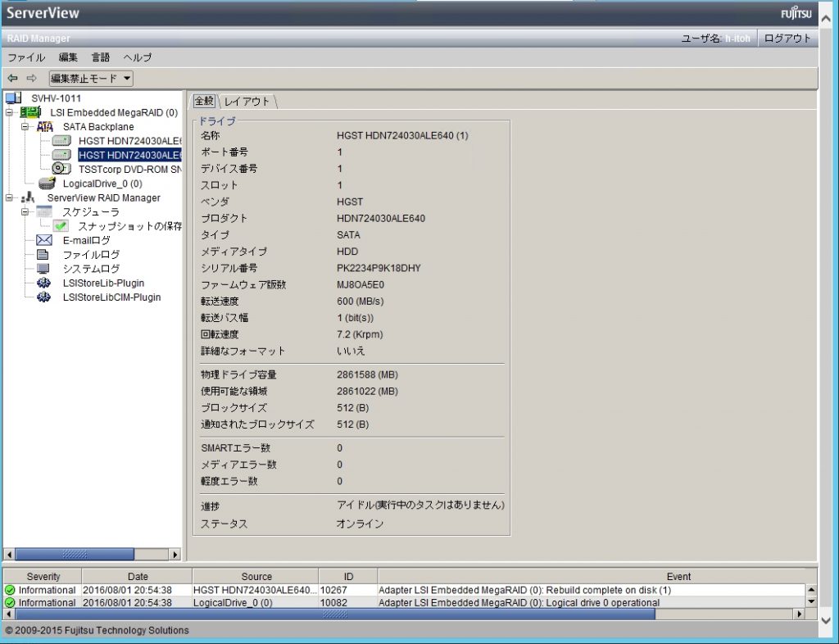
Task: Click the page scroll-up arrow beside FUJITSU logo
Action: [x=826, y=18]
